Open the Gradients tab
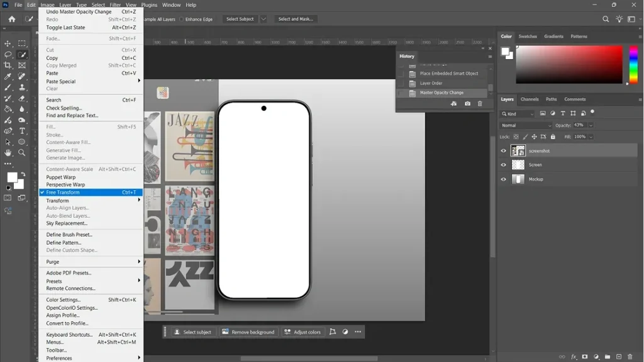 coord(553,37)
